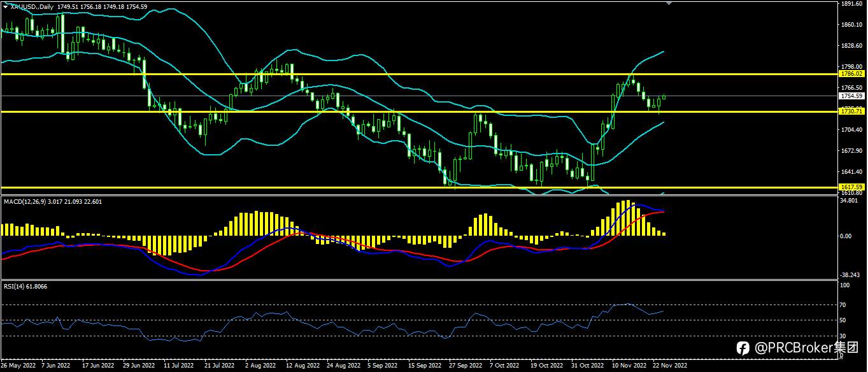Select the XAUUSD.,Daily chart title text
The image size is (868, 372).
tap(32, 6)
